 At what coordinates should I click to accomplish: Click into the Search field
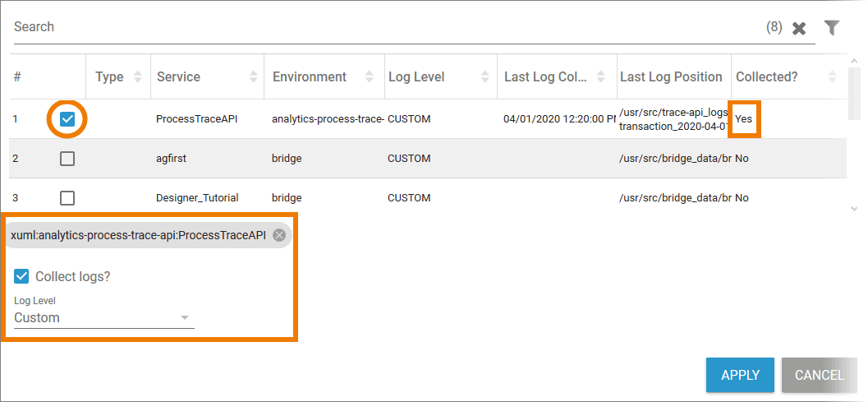tap(386, 27)
